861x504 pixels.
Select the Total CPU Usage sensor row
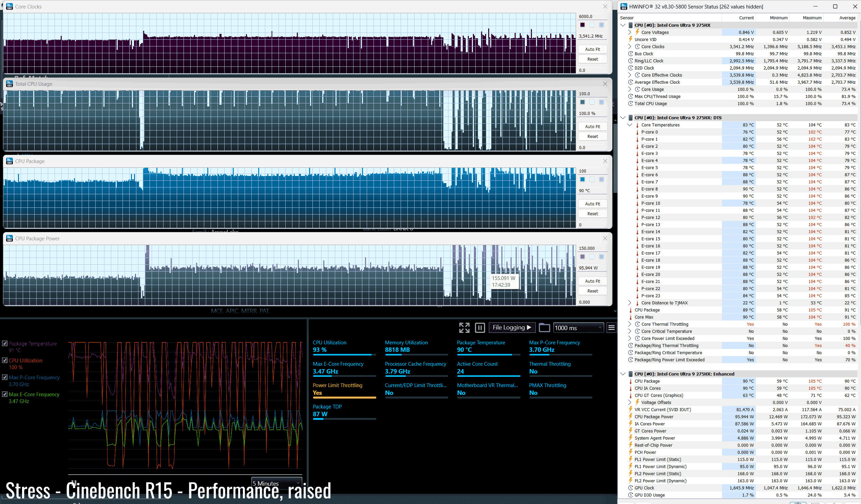click(x=651, y=103)
